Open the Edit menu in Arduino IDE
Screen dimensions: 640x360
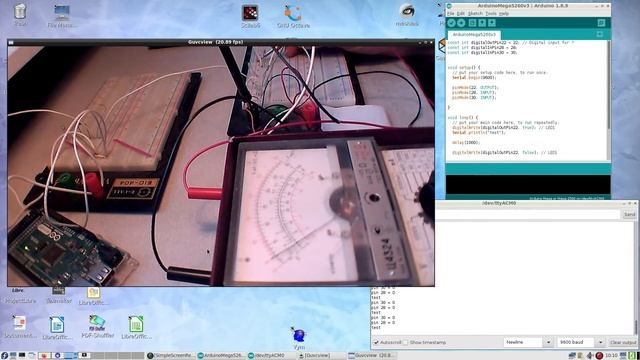460,13
